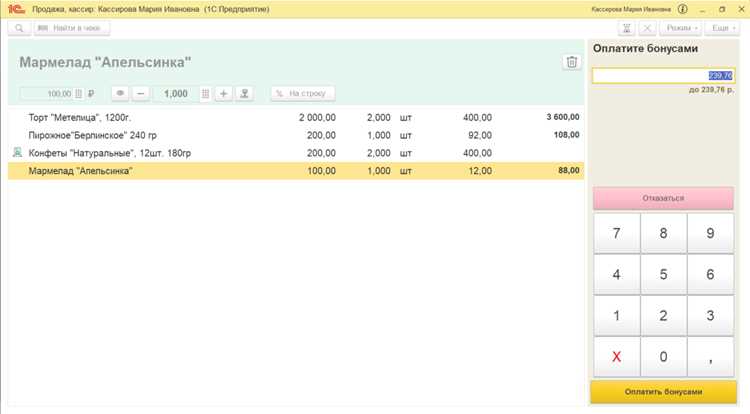The image size is (750, 414).
Task: Click the price 2 000,00 in Торт row
Action: click(x=317, y=118)
